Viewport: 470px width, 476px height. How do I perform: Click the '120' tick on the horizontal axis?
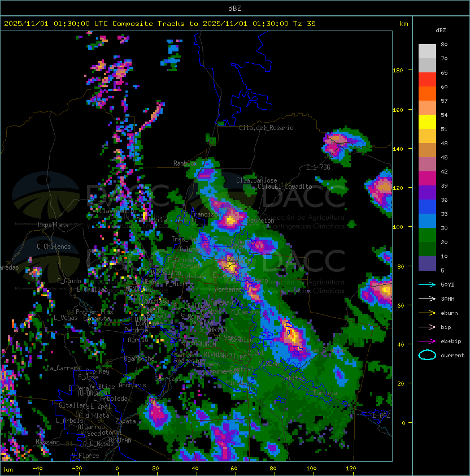(351, 469)
